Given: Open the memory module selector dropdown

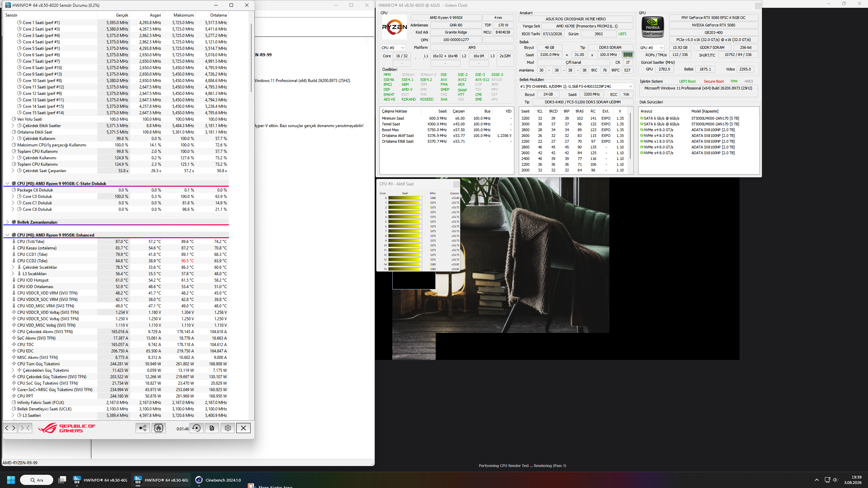Looking at the screenshot, I should click(576, 86).
